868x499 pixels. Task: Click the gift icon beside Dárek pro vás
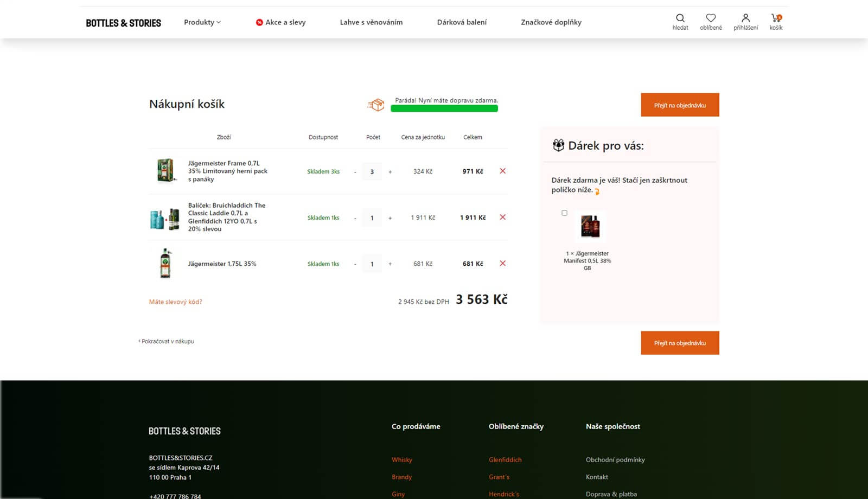point(558,145)
